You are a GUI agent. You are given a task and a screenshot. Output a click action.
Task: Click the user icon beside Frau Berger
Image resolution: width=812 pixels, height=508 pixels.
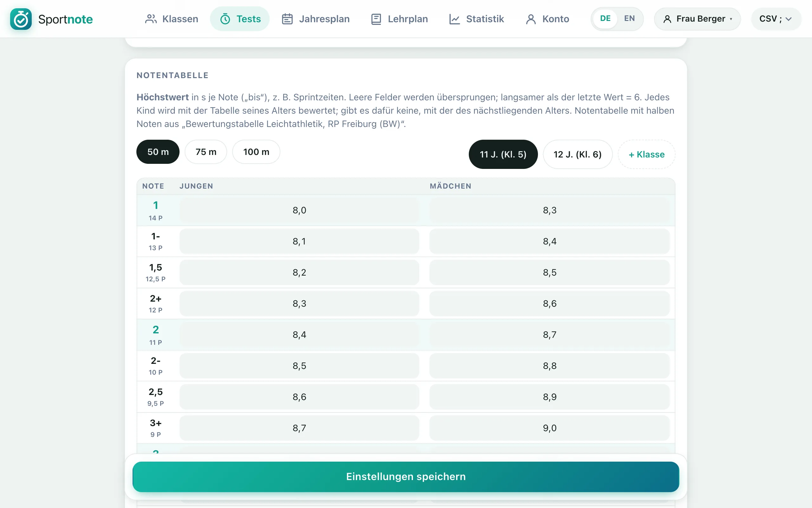coord(667,19)
